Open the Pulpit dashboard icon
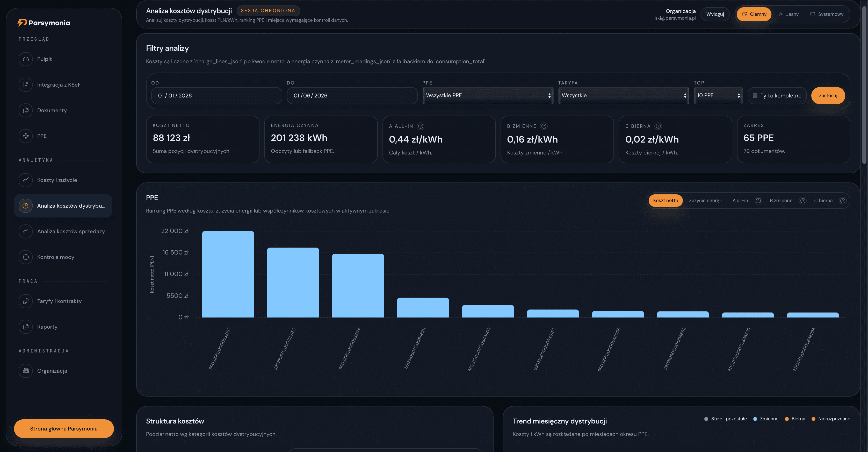868x452 pixels. pos(26,59)
